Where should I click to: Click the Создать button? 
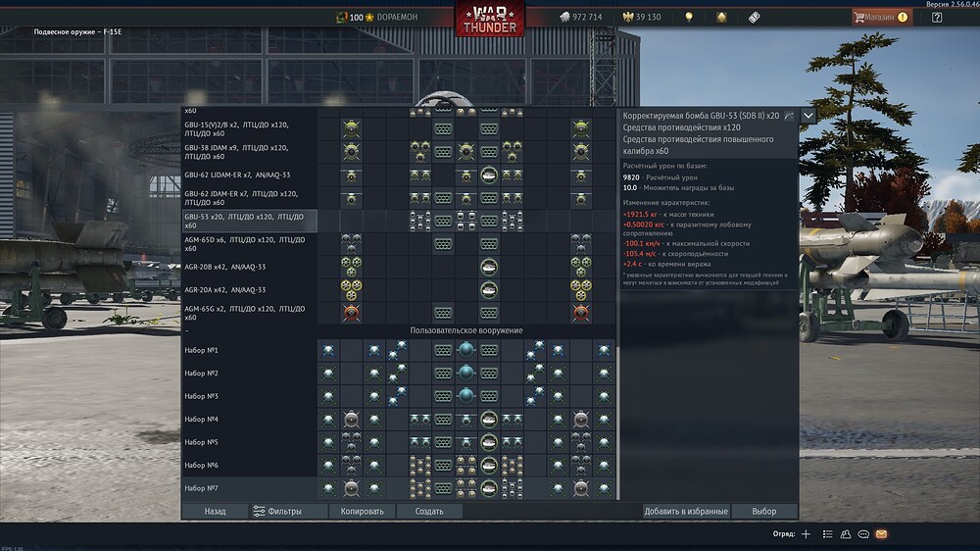pos(429,511)
